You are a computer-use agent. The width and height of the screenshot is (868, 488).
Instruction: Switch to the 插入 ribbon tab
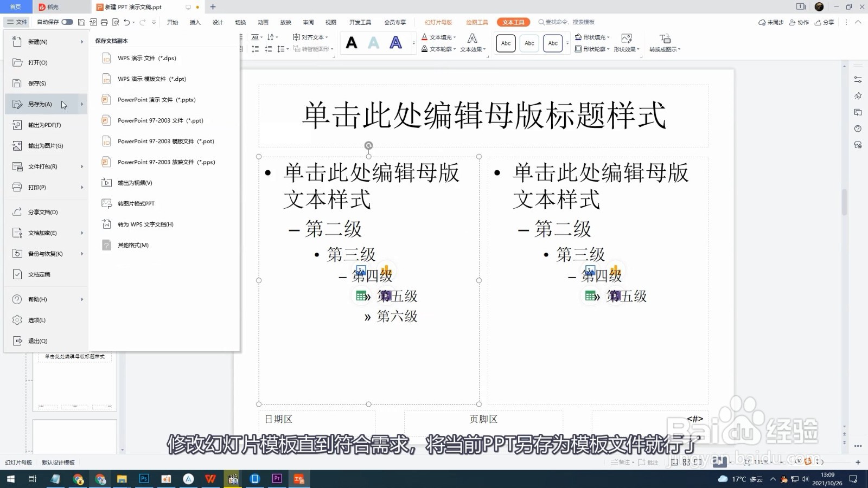point(195,22)
